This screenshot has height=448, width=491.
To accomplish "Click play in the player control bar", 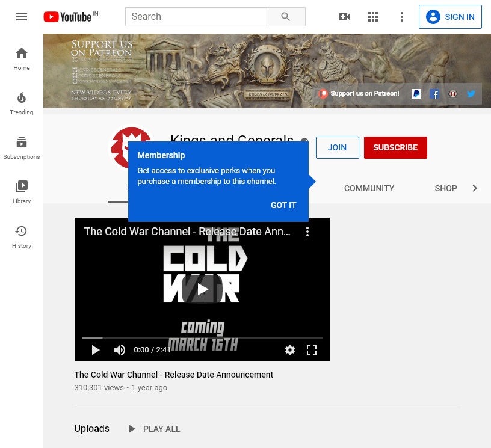I will click(96, 350).
